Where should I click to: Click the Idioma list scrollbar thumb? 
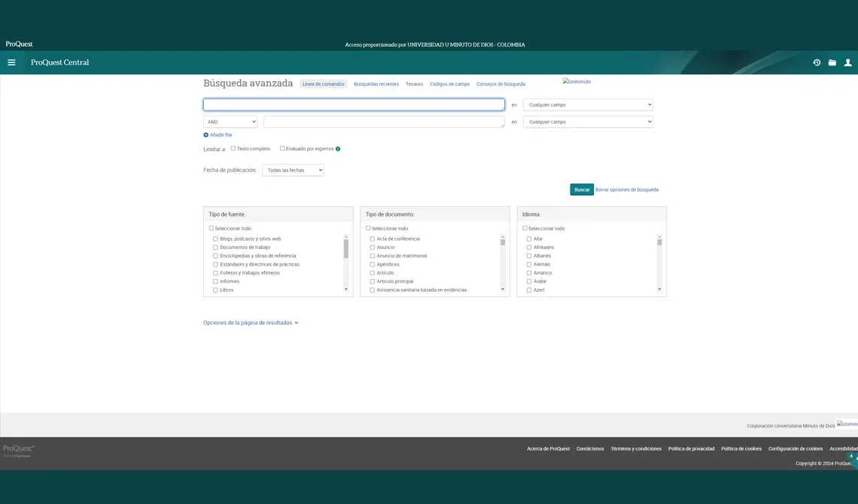tap(659, 242)
